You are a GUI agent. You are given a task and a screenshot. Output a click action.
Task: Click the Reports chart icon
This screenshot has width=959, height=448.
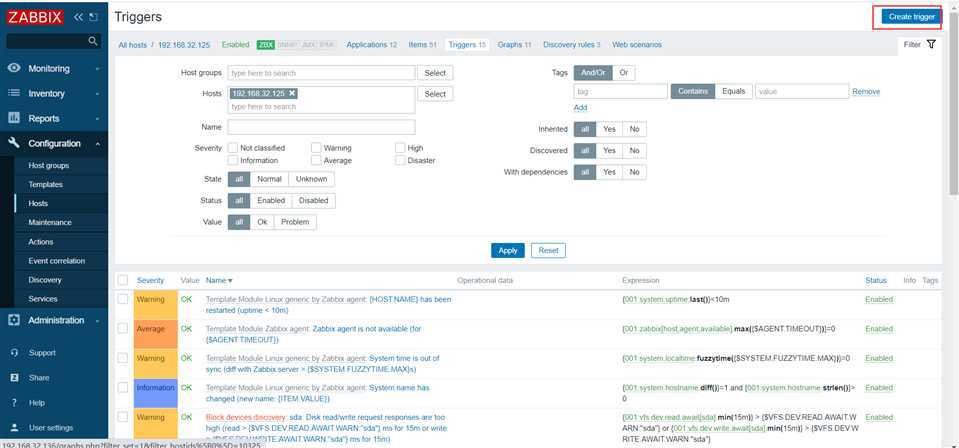tap(15, 118)
